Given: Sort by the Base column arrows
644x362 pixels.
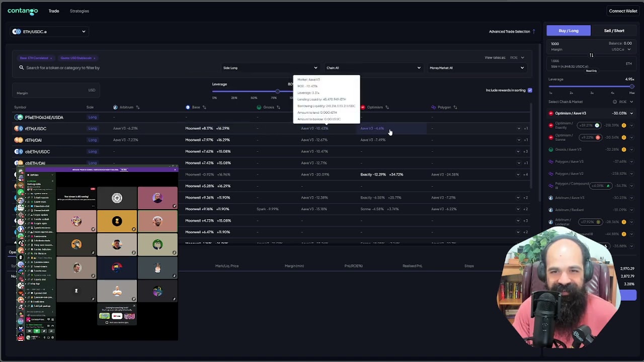Looking at the screenshot, I should (204, 107).
